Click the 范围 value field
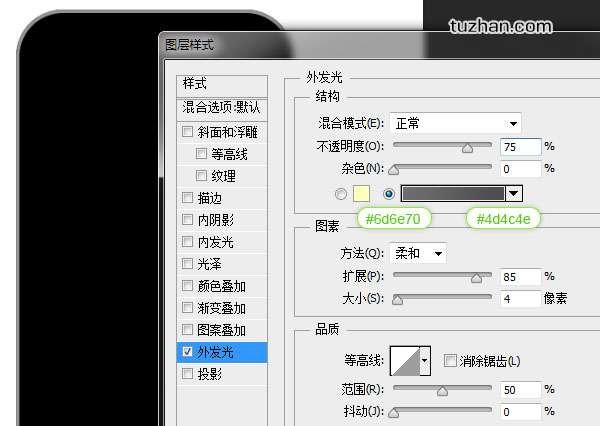600x426 pixels. pyautogui.click(x=521, y=390)
